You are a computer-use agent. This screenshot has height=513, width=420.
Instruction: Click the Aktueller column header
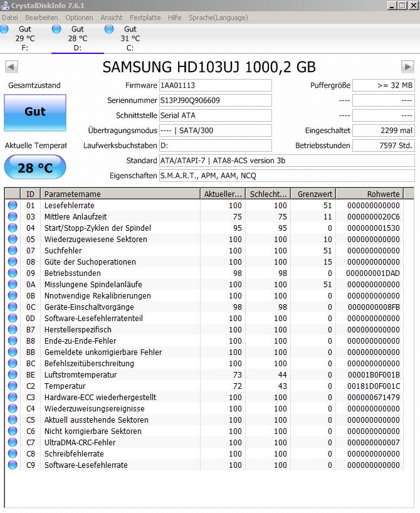pos(223,194)
